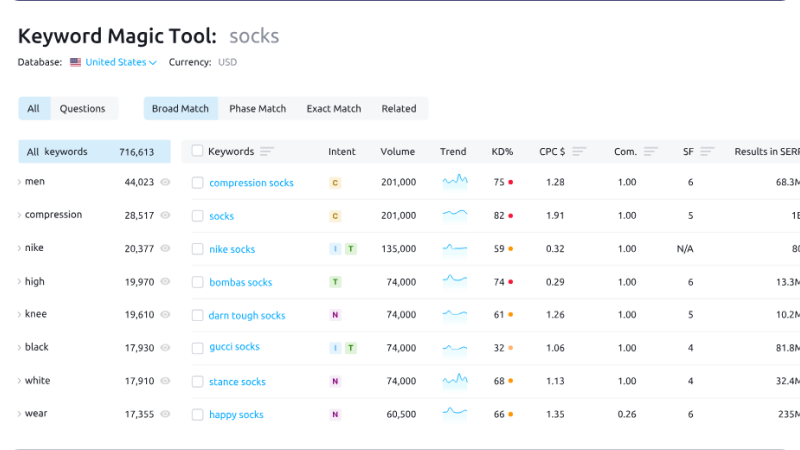Viewport: 800px width, 450px height.
Task: Switch to the Related tab
Action: click(x=399, y=109)
